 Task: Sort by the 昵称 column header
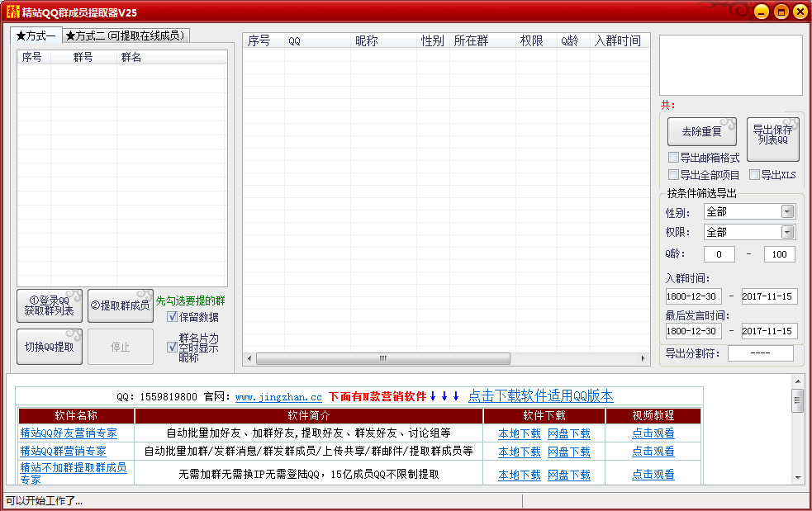coord(383,40)
